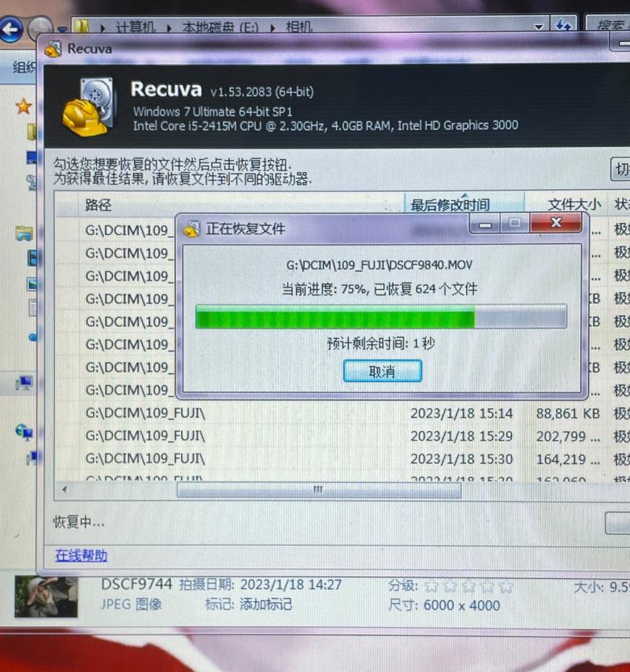630x672 pixels.
Task: Navigate to 相机 in the address bar
Action: pyautogui.click(x=299, y=28)
